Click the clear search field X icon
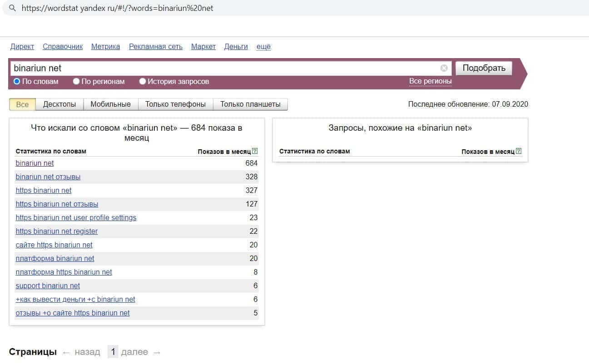 [x=444, y=68]
